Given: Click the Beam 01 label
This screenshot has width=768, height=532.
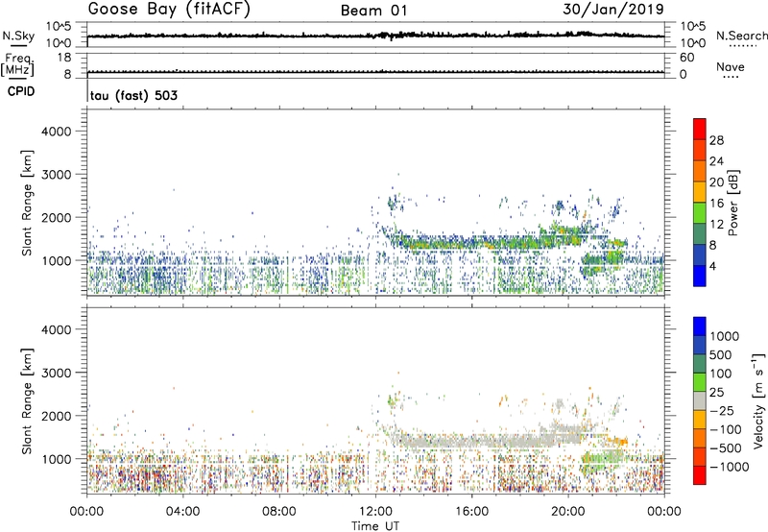Looking at the screenshot, I should [x=373, y=11].
